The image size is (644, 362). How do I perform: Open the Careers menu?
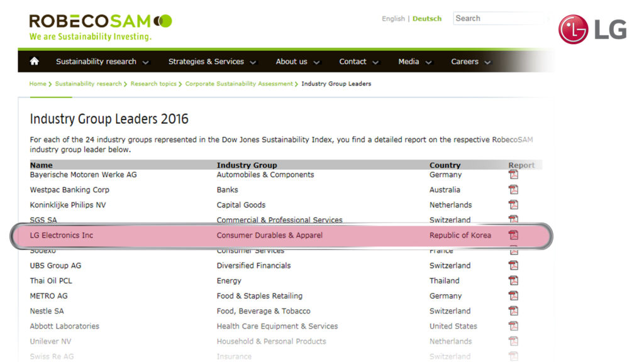[470, 62]
